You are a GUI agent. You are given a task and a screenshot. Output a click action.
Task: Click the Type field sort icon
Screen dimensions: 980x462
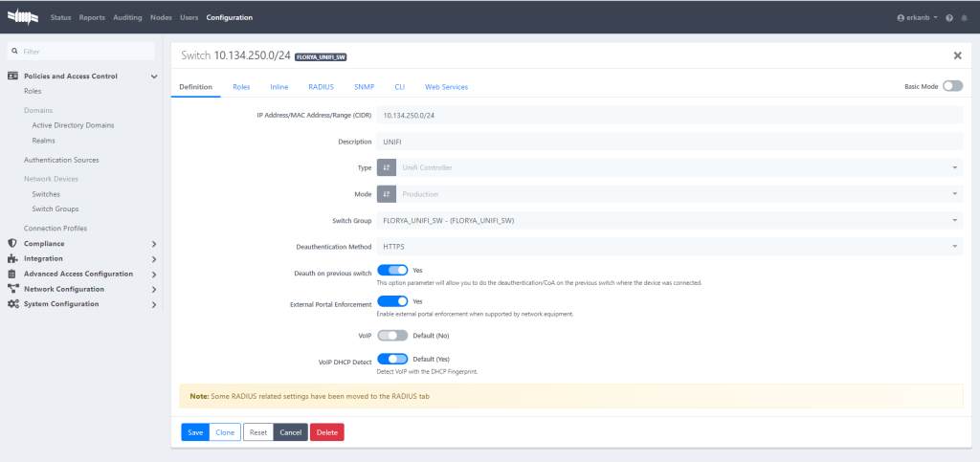[x=387, y=167]
